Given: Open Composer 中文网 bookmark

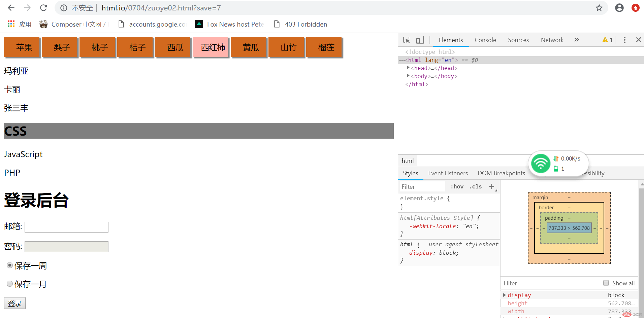Looking at the screenshot, I should (x=72, y=24).
